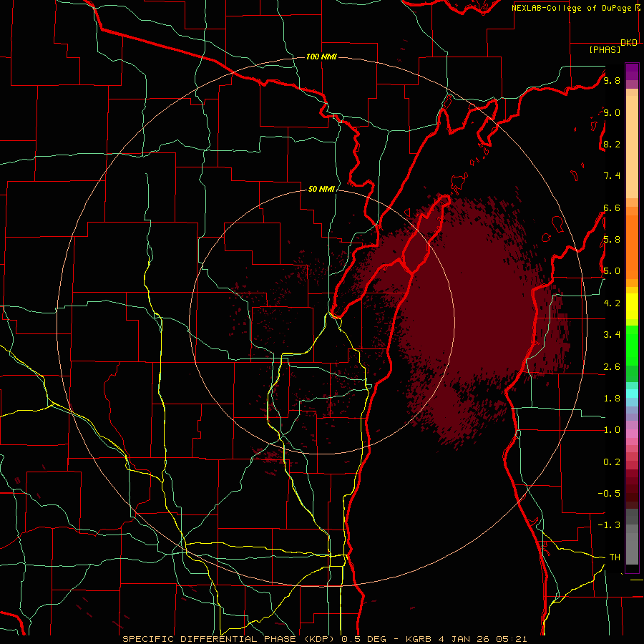
Task: Select the 5.8 legend value
Action: point(612,240)
